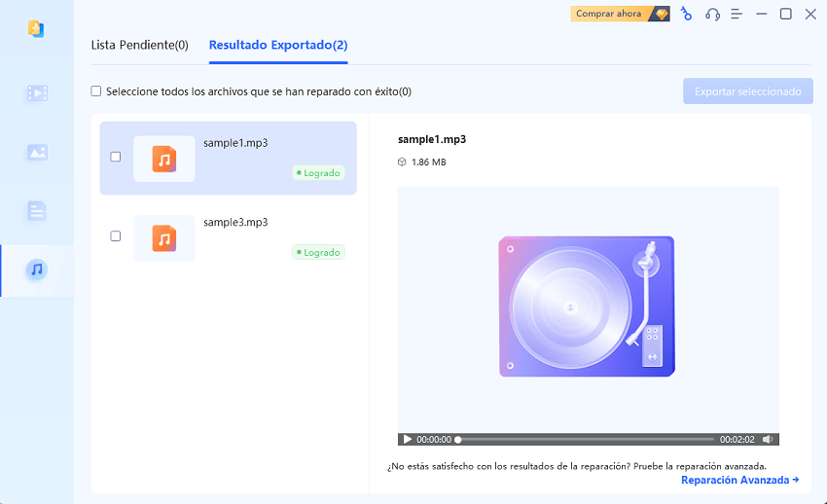This screenshot has height=504, width=827.
Task: Click the Logrado status badge of sample3.mp3
Action: click(x=318, y=253)
